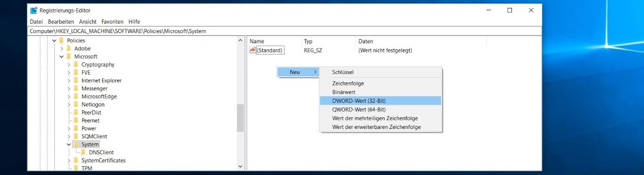The width and height of the screenshot is (644, 175).
Task: Select the Peernet folder icon
Action: point(76,121)
